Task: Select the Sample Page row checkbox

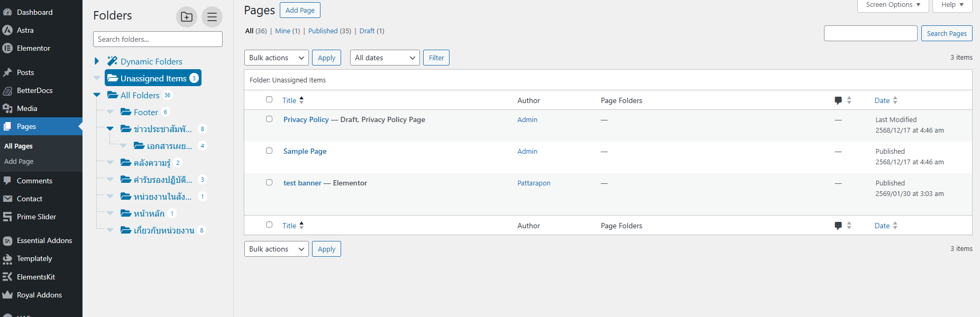Action: tap(269, 151)
